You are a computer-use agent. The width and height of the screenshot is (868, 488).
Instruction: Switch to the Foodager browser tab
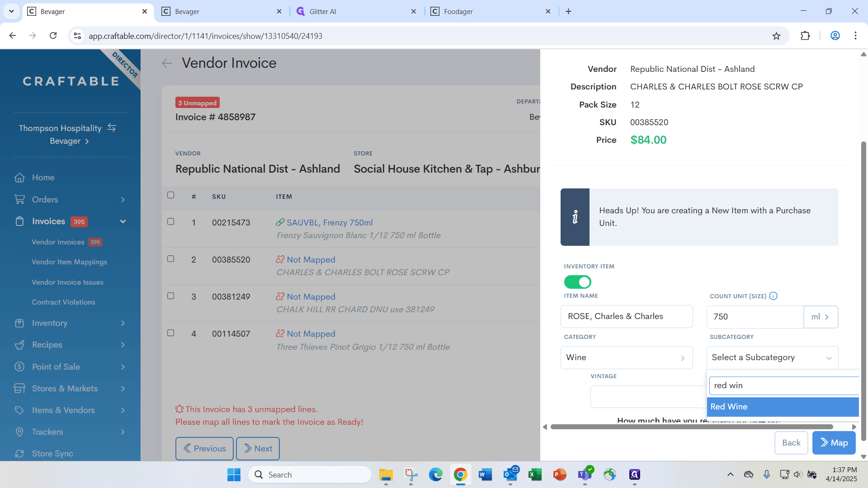pyautogui.click(x=491, y=11)
